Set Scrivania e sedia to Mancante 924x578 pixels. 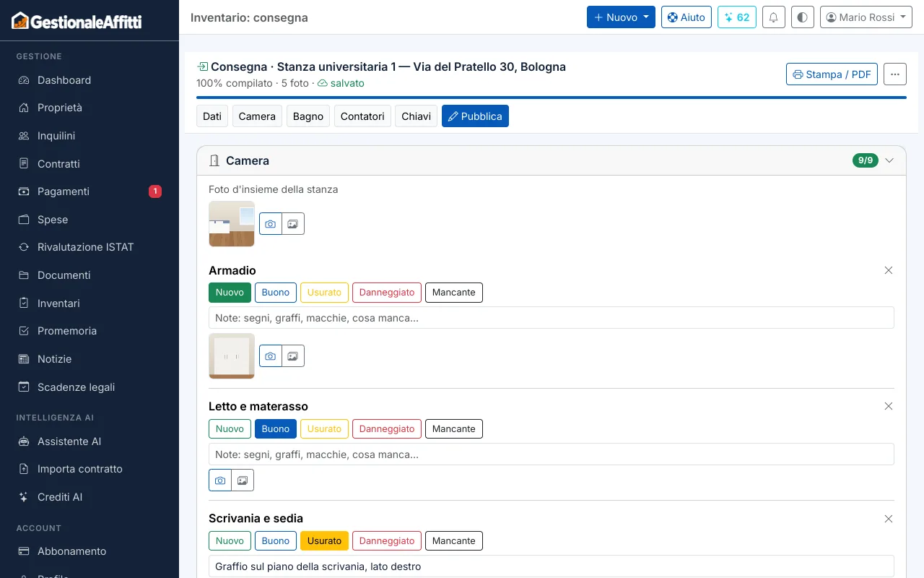453,540
